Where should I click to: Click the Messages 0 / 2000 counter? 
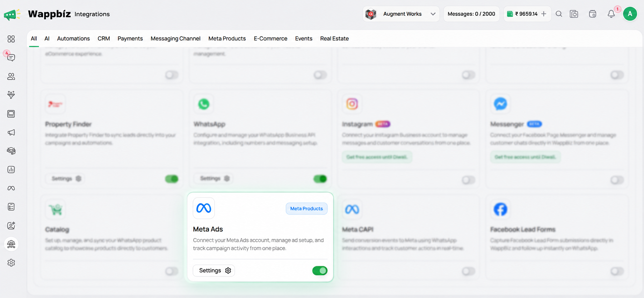471,14
